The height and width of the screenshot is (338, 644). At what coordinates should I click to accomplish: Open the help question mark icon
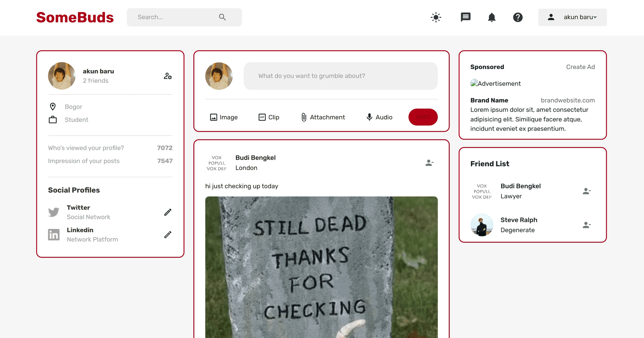[x=518, y=17]
